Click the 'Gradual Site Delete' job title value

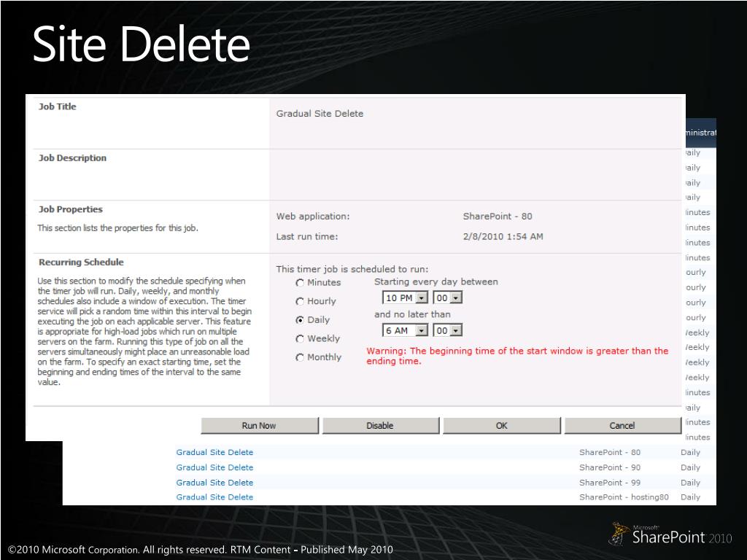click(x=320, y=114)
